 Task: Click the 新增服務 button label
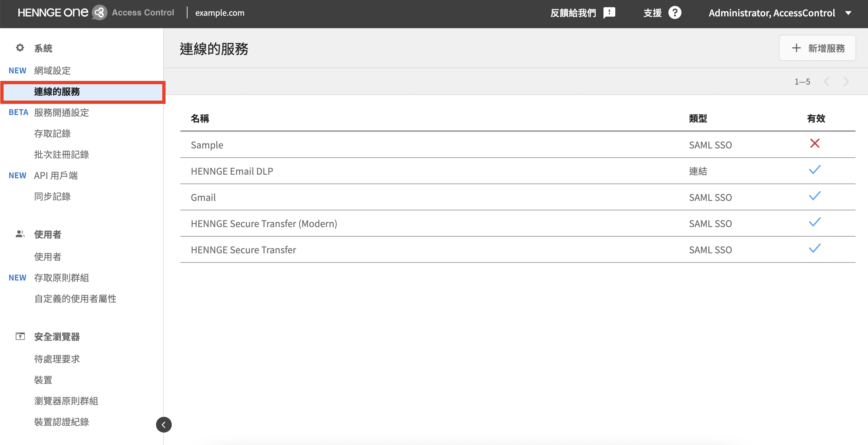(827, 48)
